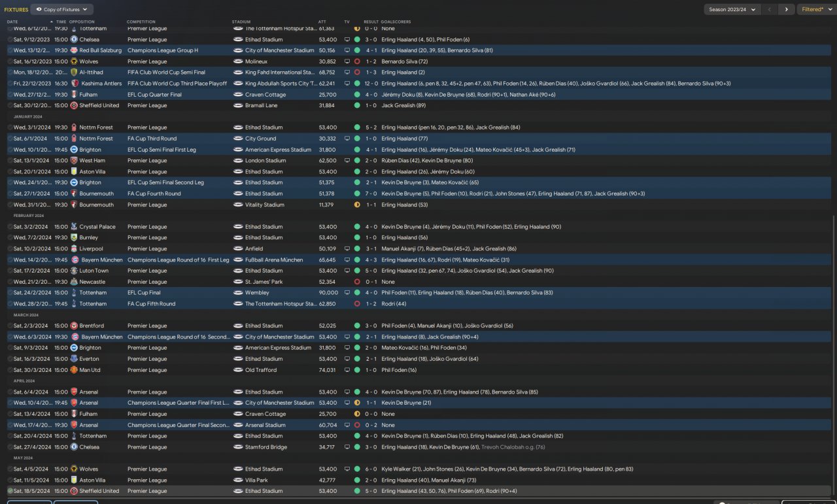The width and height of the screenshot is (837, 504).
Task: Click the 90,000 attendance figure
Action: coord(328,293)
